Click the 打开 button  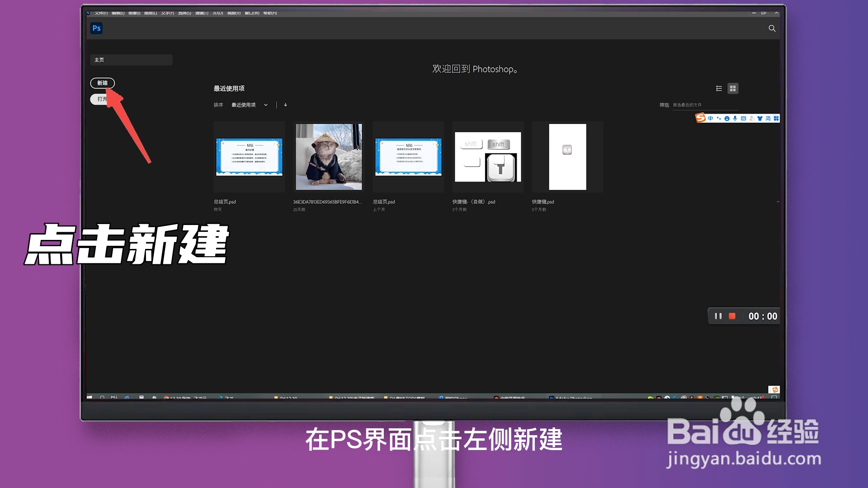pos(100,99)
